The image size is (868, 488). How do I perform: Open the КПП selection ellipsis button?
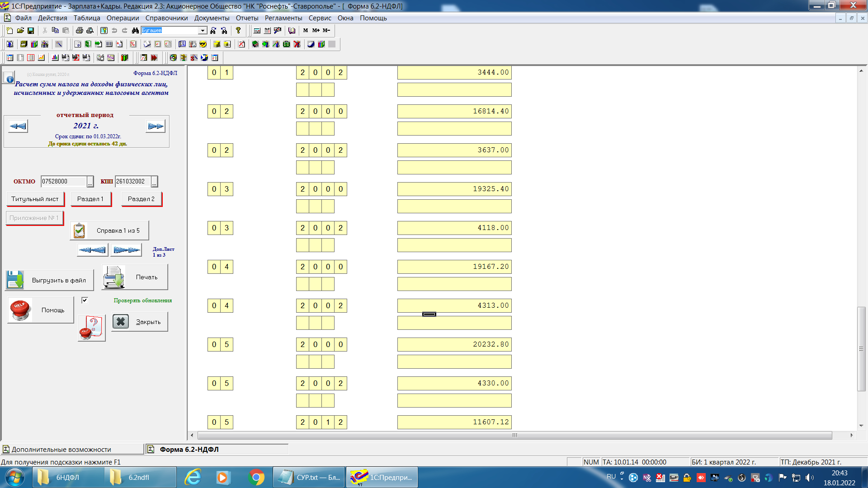155,182
